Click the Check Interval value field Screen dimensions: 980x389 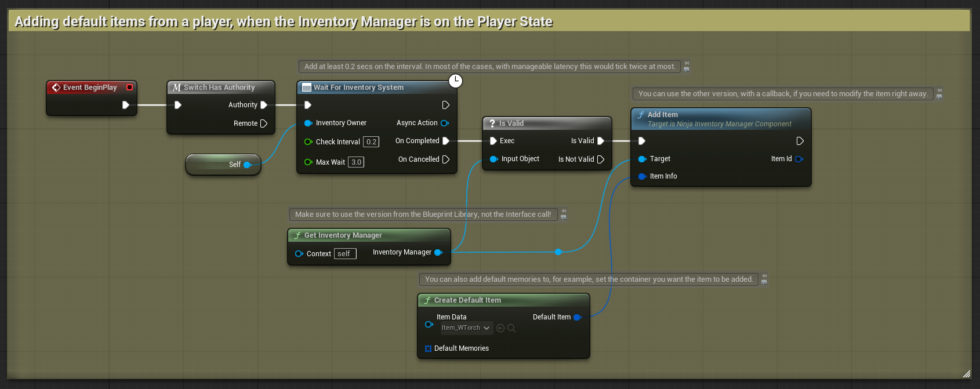pos(371,142)
